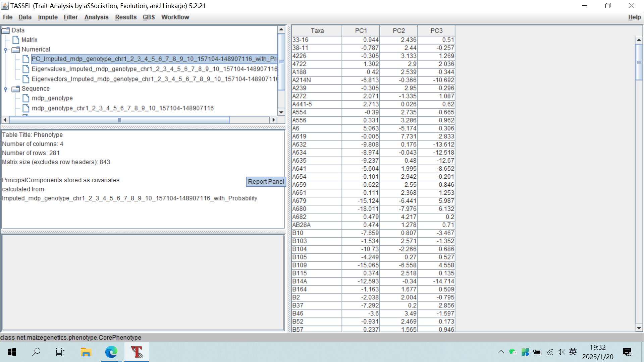Viewport: 644px width, 362px height.
Task: Launch Microsoft Edge from the taskbar
Action: click(x=111, y=352)
